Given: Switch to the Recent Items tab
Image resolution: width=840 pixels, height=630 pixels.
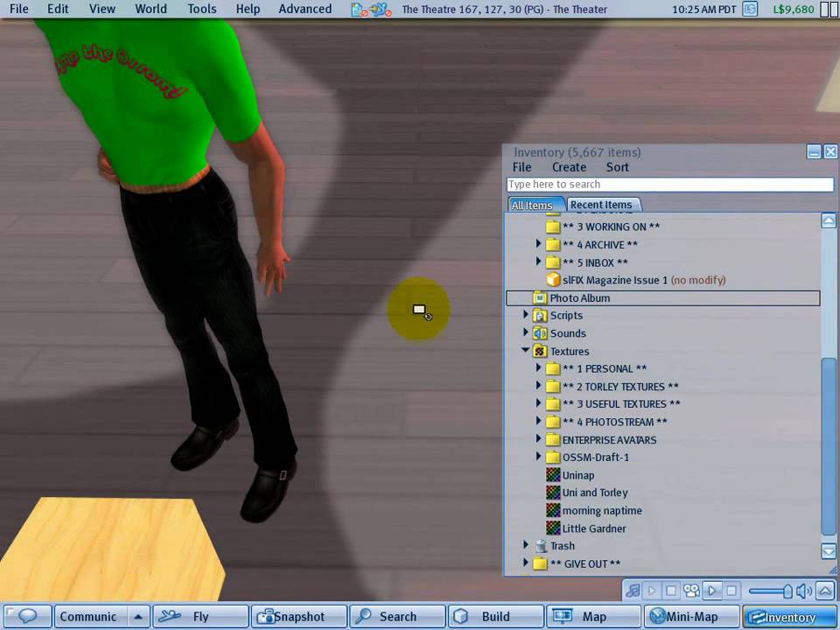Looking at the screenshot, I should (602, 205).
